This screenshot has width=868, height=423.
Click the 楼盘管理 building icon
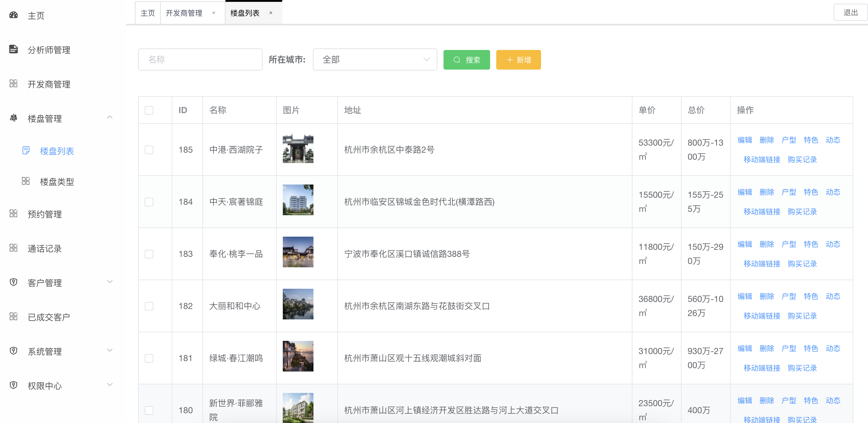coord(13,118)
